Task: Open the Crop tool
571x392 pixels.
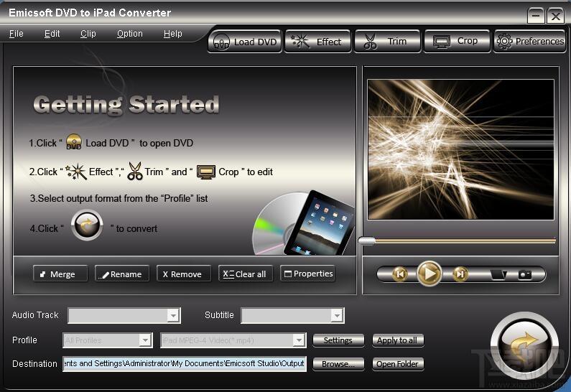Action: (457, 42)
